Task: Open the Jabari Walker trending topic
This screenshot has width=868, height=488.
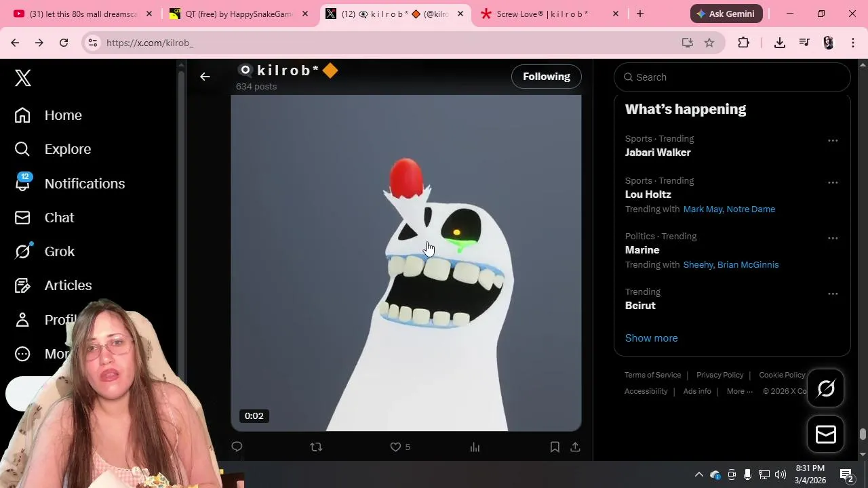Action: [x=658, y=152]
